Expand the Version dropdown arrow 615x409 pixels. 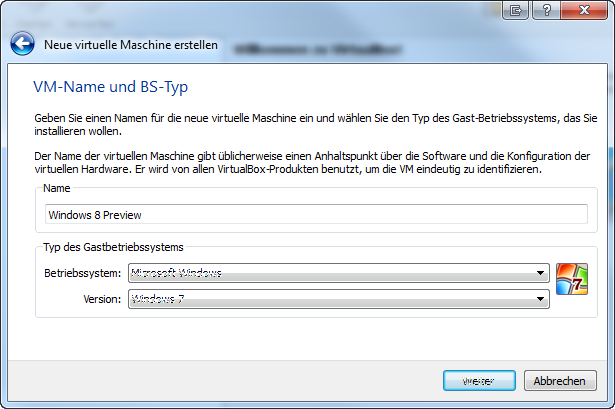(x=541, y=298)
